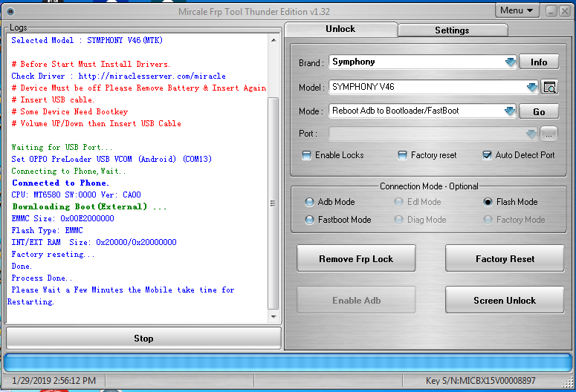Click the '# Insert USB cable.' log line
The image size is (576, 392).
click(53, 99)
